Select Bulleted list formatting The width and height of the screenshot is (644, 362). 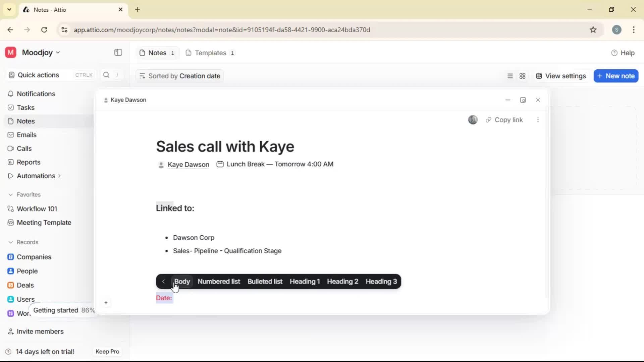pyautogui.click(x=265, y=282)
